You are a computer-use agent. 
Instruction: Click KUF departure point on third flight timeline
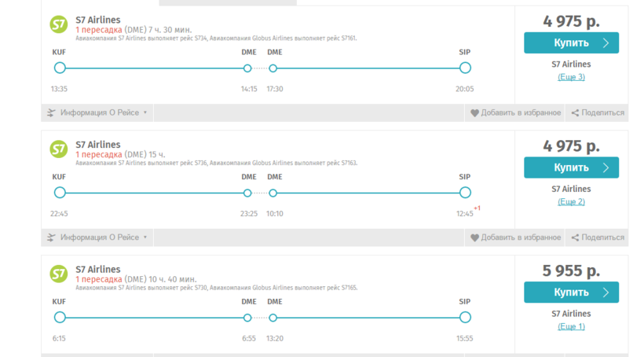[60, 318]
